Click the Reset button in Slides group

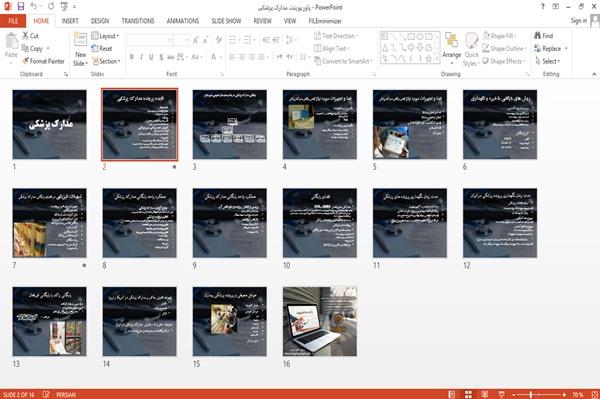pos(102,49)
